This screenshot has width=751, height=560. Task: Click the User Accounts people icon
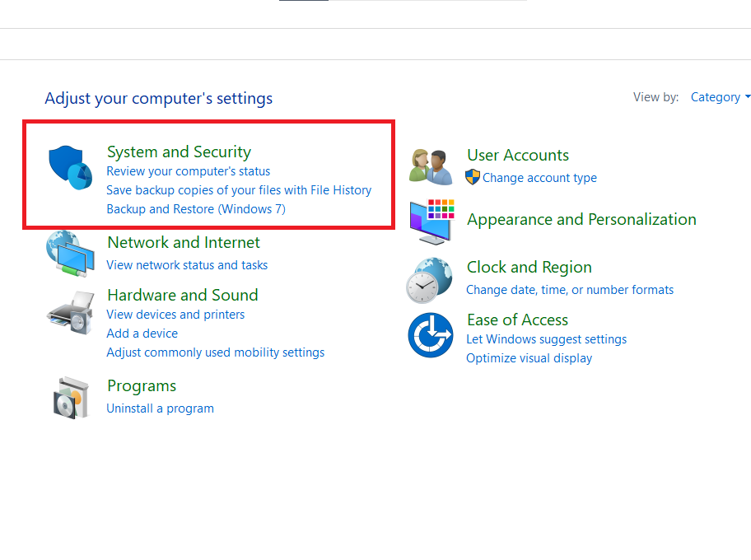coord(431,162)
